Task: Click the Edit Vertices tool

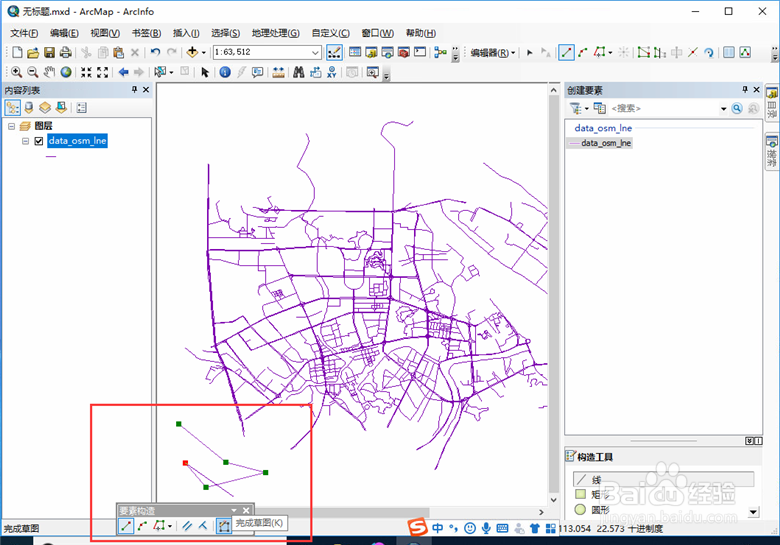Action: (x=644, y=52)
